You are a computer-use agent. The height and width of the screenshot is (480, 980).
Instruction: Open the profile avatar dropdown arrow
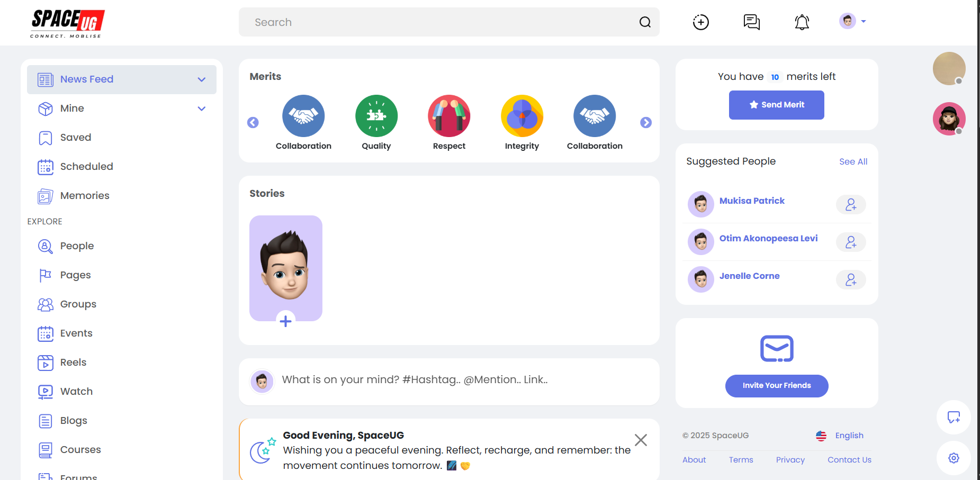pyautogui.click(x=864, y=22)
